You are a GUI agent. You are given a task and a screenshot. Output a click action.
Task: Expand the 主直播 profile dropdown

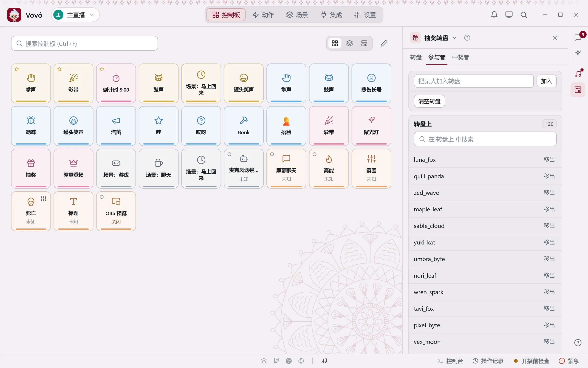[x=75, y=15]
